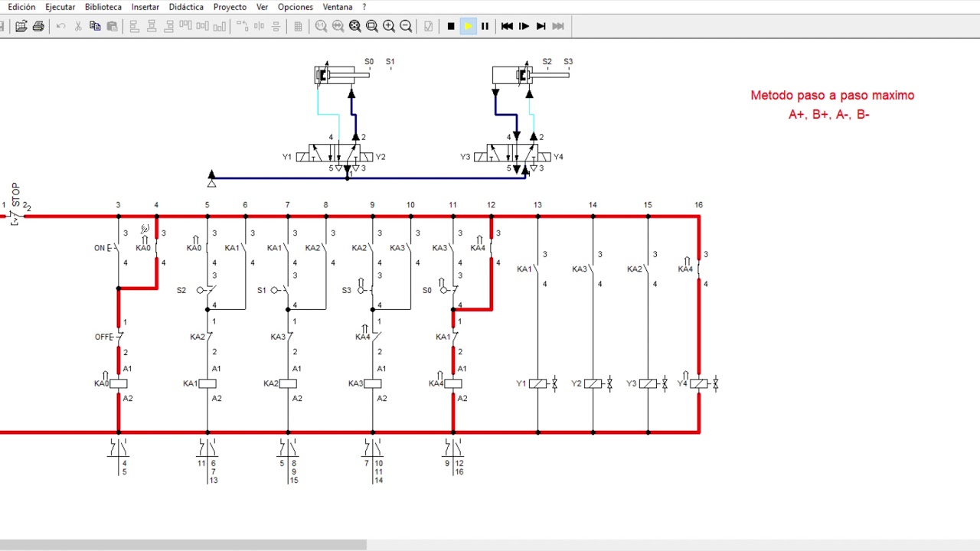Click the horizontal scrollbar thumb
Image resolution: width=980 pixels, height=551 pixels.
click(x=183, y=545)
